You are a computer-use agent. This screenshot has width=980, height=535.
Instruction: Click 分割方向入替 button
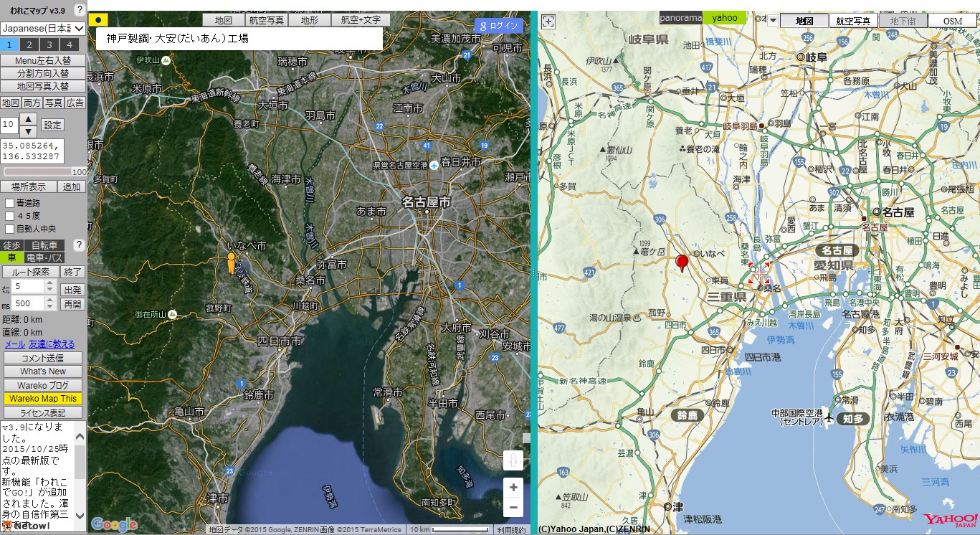click(x=43, y=73)
